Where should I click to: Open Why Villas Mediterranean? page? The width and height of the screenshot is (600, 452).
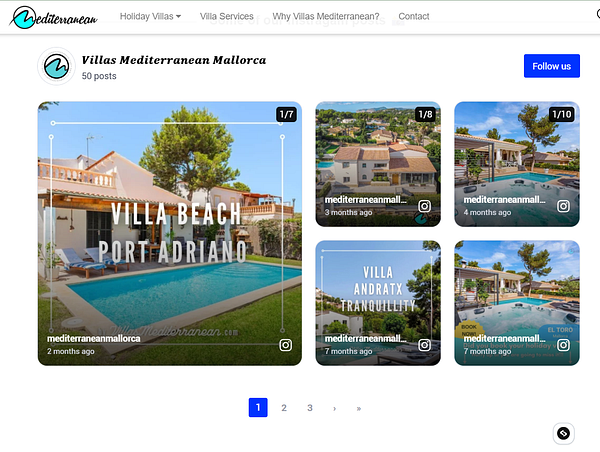click(x=326, y=16)
